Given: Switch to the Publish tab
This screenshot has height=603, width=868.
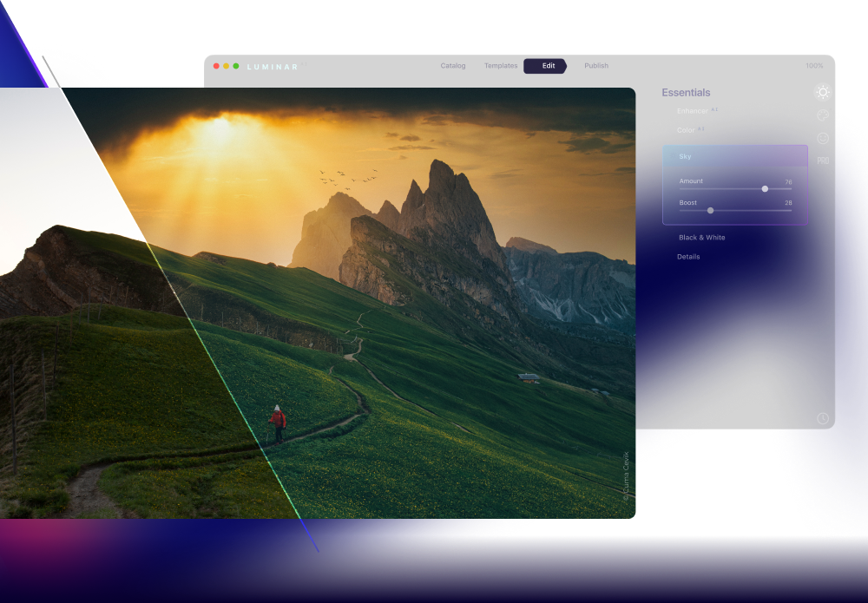Looking at the screenshot, I should (596, 65).
